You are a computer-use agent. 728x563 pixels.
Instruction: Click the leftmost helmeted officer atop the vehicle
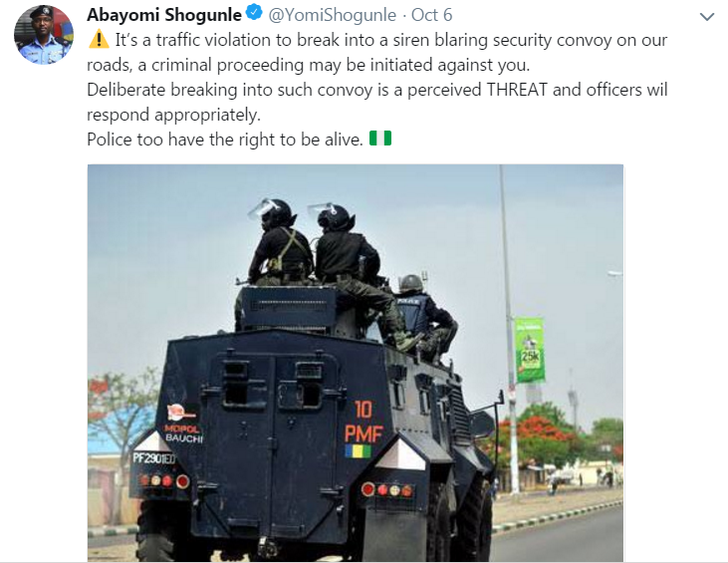click(278, 241)
